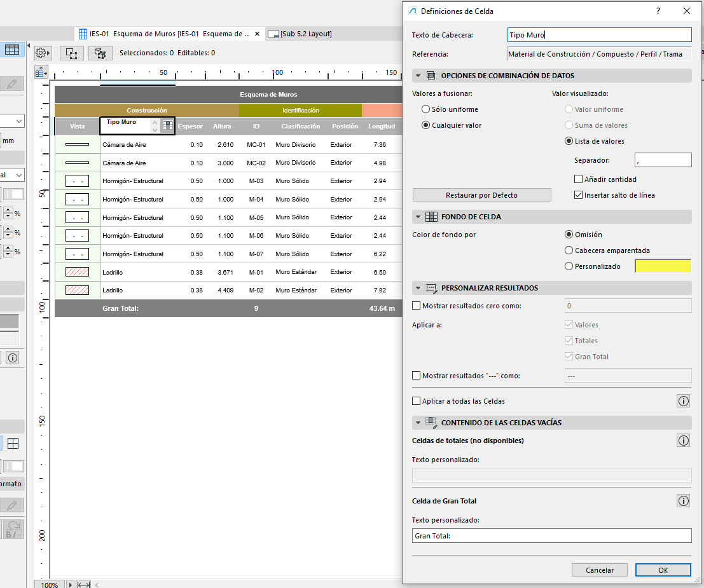
Task: Click the info icon next to Aplicar a todas las Celdas
Action: coord(683,400)
